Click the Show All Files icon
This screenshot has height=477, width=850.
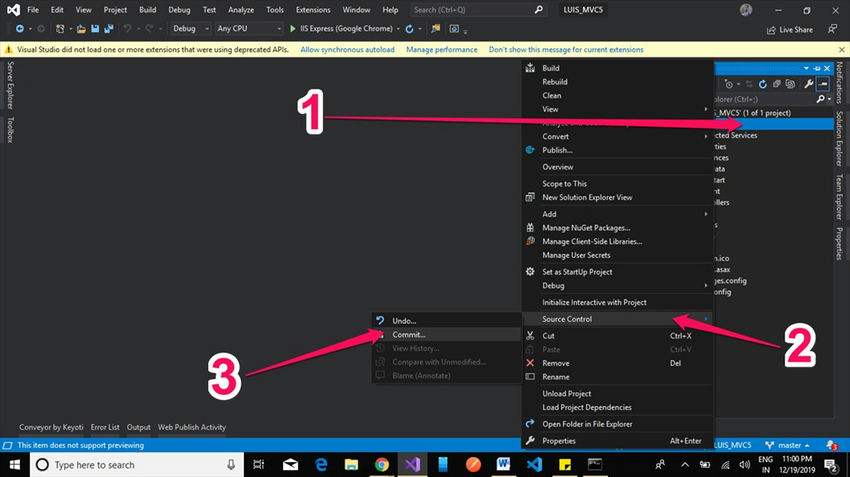click(x=790, y=84)
